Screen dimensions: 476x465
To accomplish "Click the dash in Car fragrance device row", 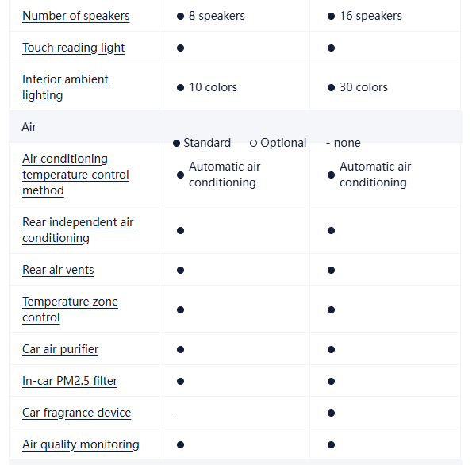I will click(175, 413).
